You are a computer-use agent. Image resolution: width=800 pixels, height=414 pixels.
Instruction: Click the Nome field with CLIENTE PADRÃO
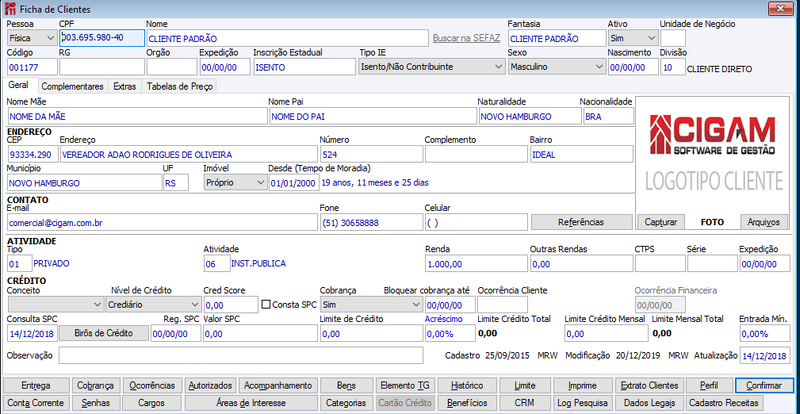(287, 38)
